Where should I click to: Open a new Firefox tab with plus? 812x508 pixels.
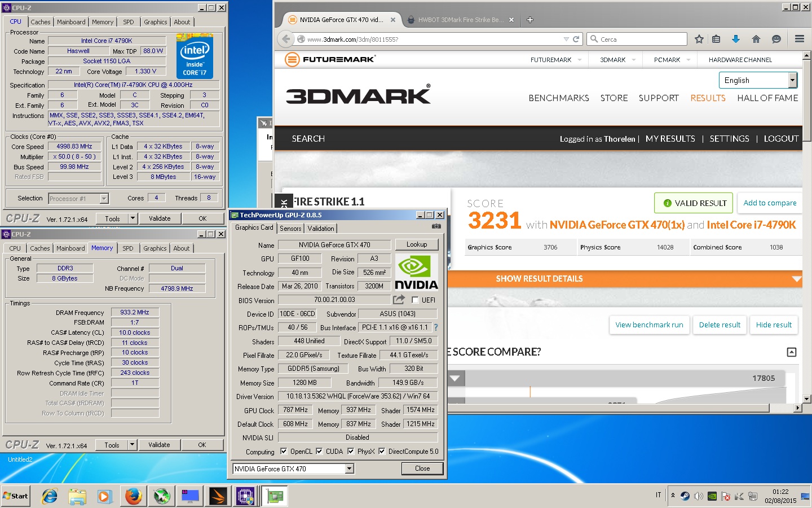530,20
